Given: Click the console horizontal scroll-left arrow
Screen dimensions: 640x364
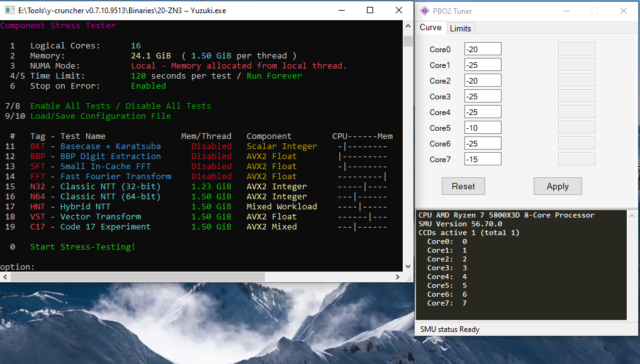Looking at the screenshot, I should [5, 277].
